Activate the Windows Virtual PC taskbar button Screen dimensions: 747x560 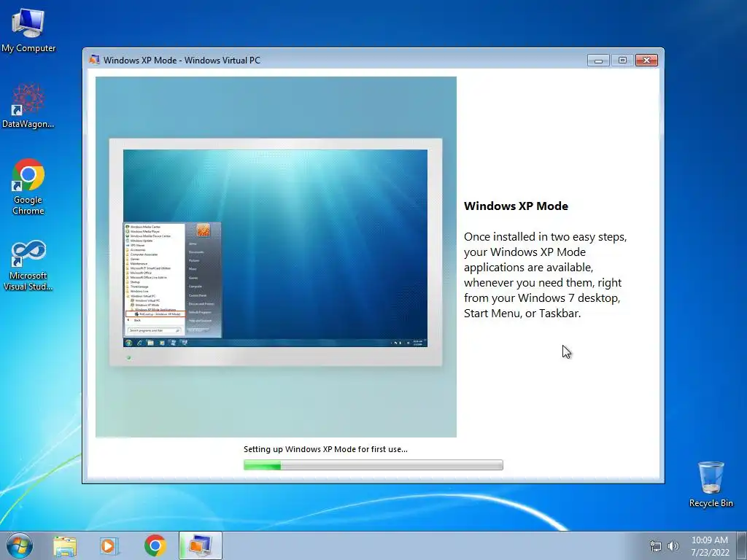point(201,545)
